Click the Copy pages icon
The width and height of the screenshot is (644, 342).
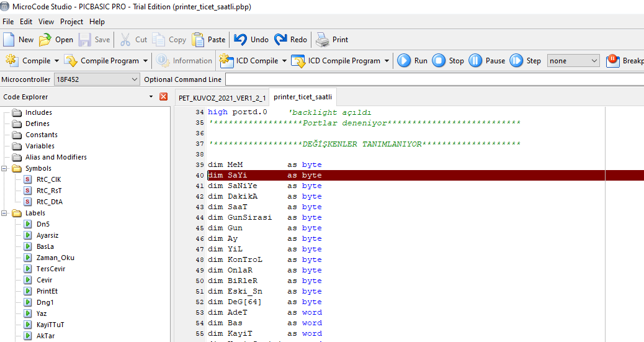coord(159,40)
